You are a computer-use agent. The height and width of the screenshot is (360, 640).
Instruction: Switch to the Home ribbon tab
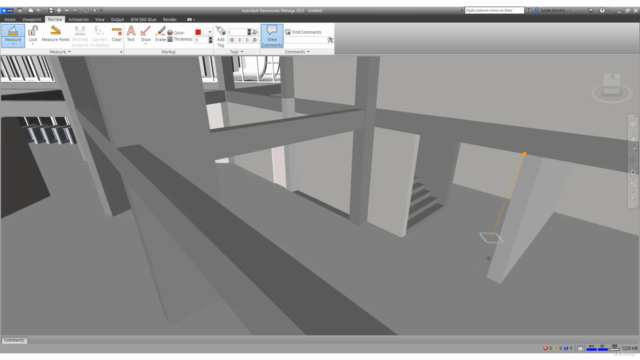click(10, 19)
